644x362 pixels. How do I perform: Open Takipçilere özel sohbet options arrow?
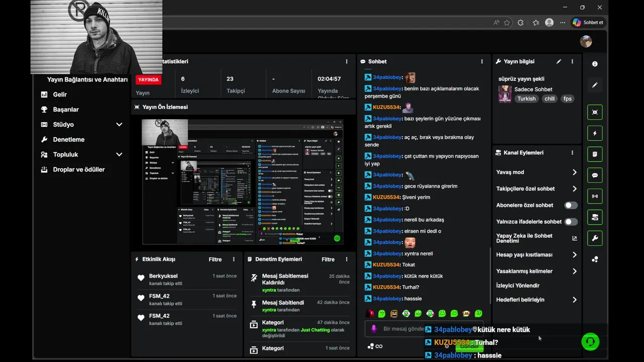[x=575, y=189]
